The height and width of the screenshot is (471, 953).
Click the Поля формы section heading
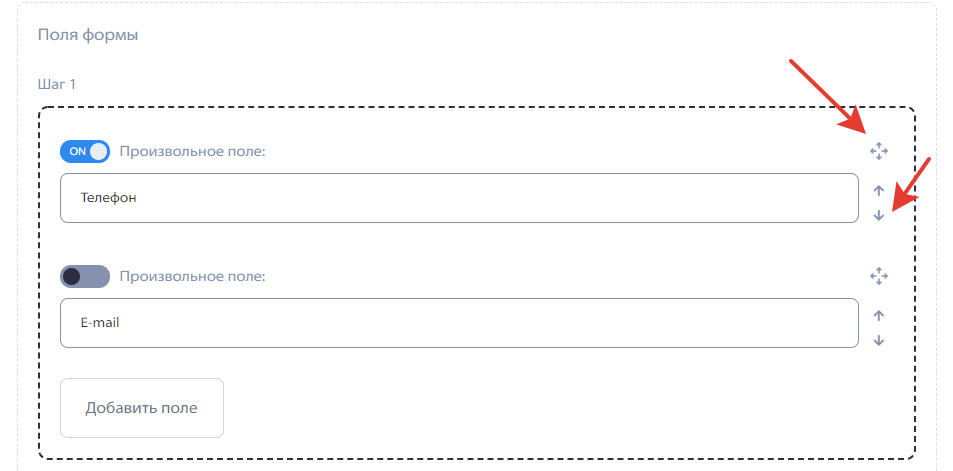(88, 35)
